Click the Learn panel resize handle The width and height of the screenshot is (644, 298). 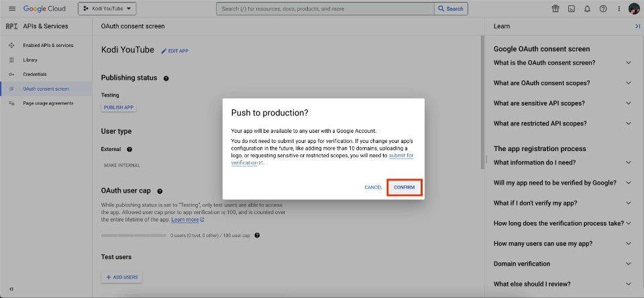tap(486, 158)
